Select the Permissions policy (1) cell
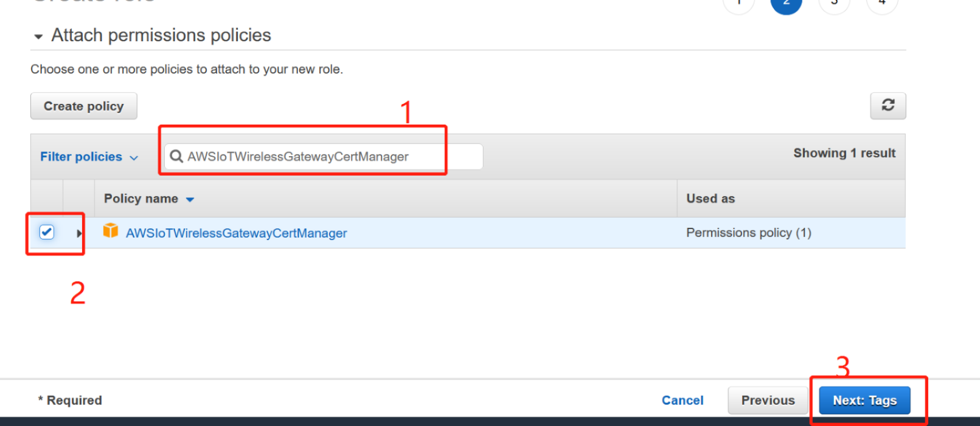Viewport: 980px width, 426px height. 749,233
